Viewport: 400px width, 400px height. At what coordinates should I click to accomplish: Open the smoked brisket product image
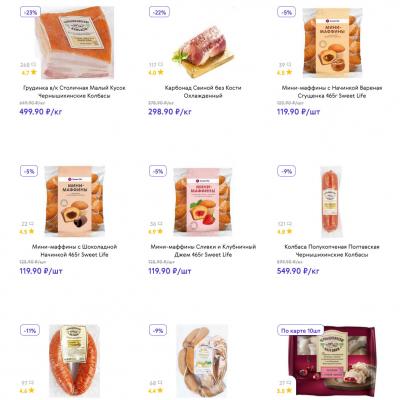74,42
